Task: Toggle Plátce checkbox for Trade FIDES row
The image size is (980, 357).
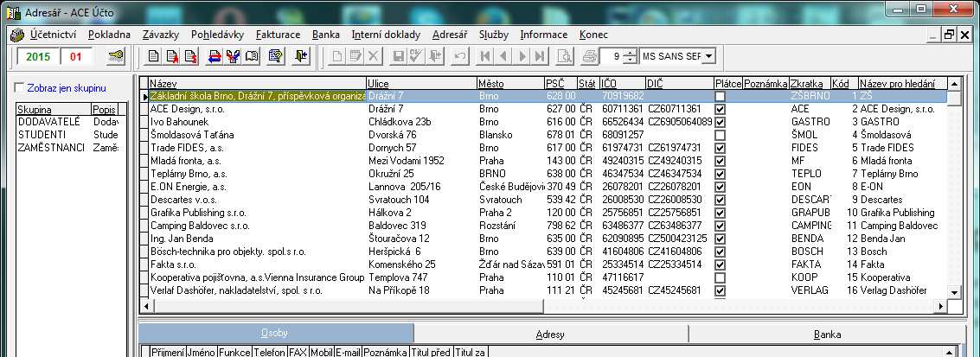Action: (720, 148)
